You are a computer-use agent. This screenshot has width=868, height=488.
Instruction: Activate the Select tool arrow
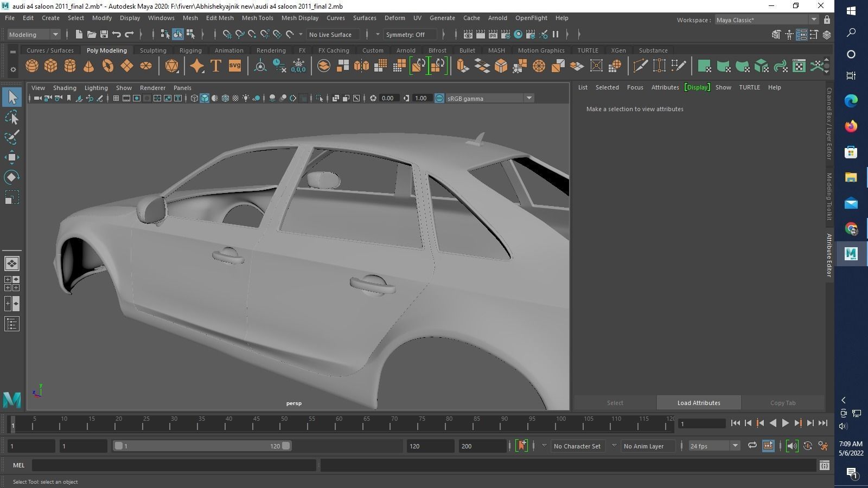(12, 98)
